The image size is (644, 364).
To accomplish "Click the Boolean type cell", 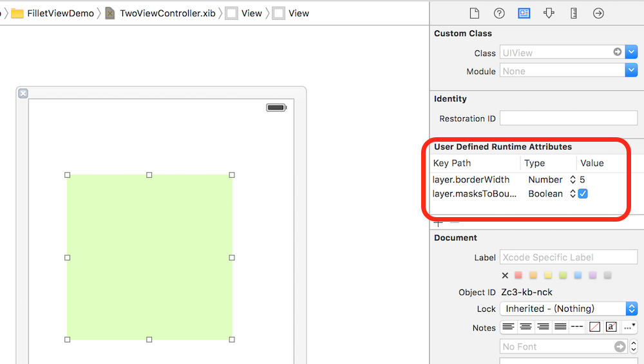I will pos(545,193).
